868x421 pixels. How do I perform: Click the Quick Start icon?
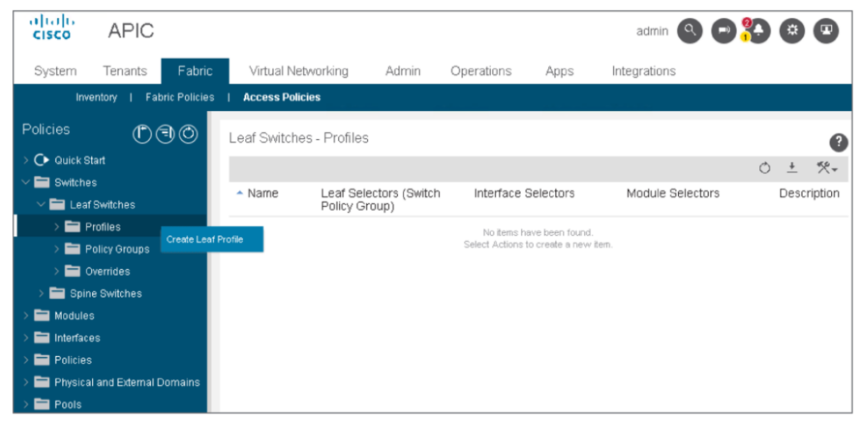coord(41,160)
